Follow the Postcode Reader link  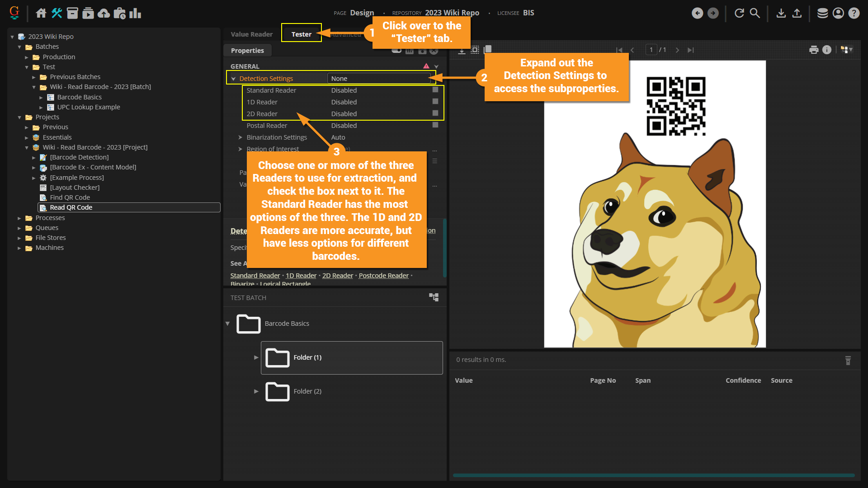pyautogui.click(x=383, y=276)
